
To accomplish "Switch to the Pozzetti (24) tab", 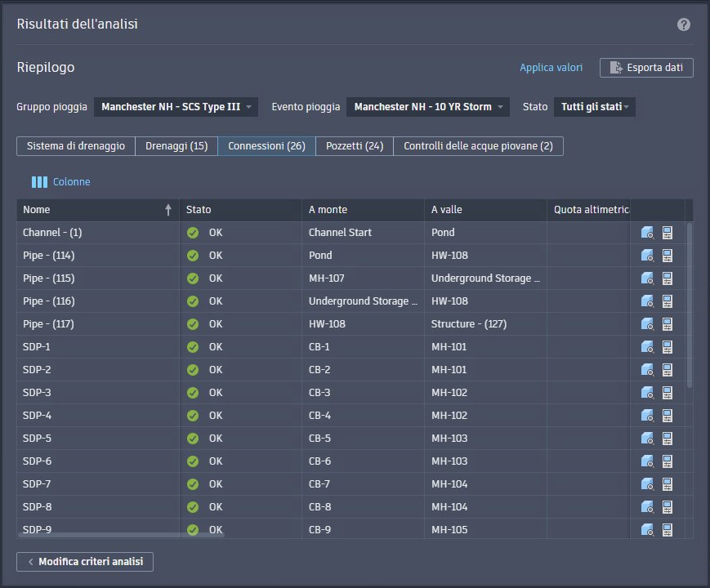I will point(355,146).
